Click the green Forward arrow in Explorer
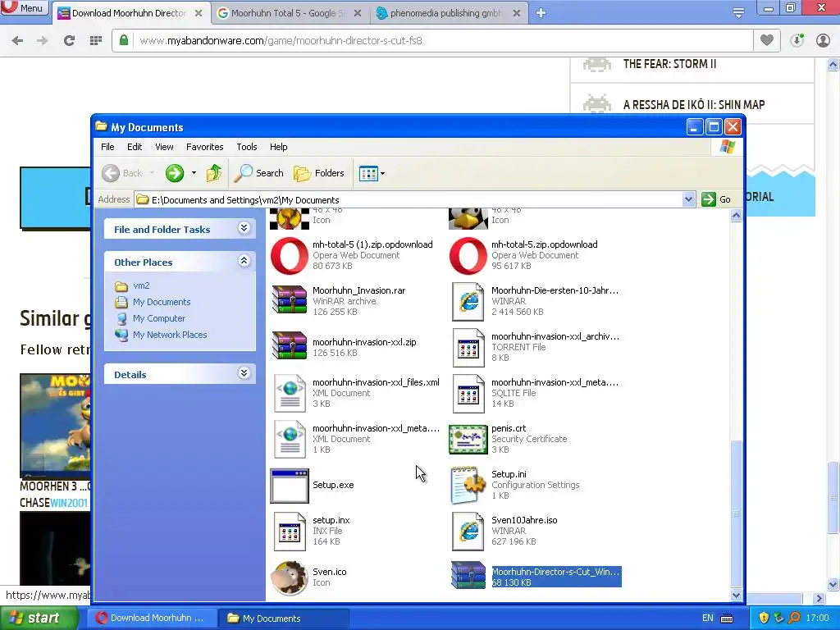The width and height of the screenshot is (840, 630). coord(175,173)
